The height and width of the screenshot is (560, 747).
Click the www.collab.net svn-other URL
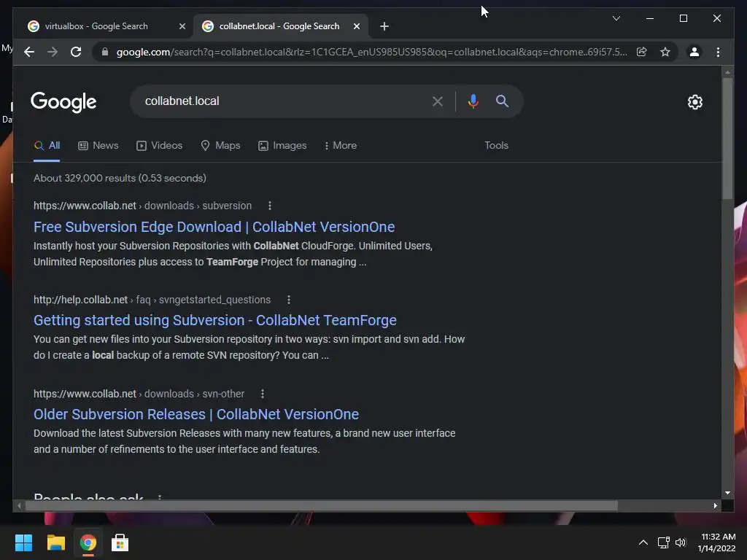(139, 394)
